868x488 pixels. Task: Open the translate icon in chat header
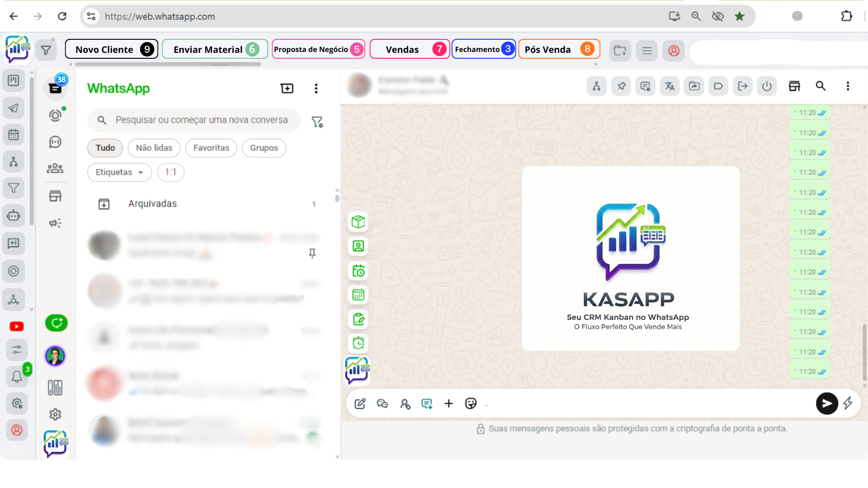[x=670, y=86]
